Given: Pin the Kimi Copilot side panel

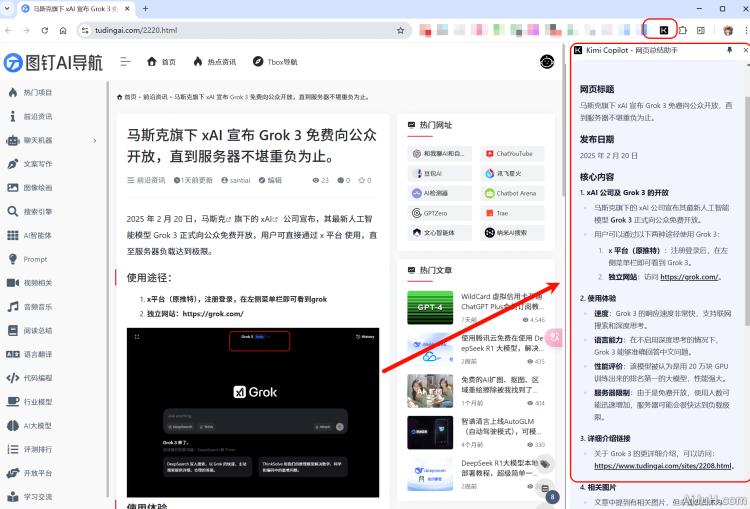Looking at the screenshot, I should click(729, 50).
